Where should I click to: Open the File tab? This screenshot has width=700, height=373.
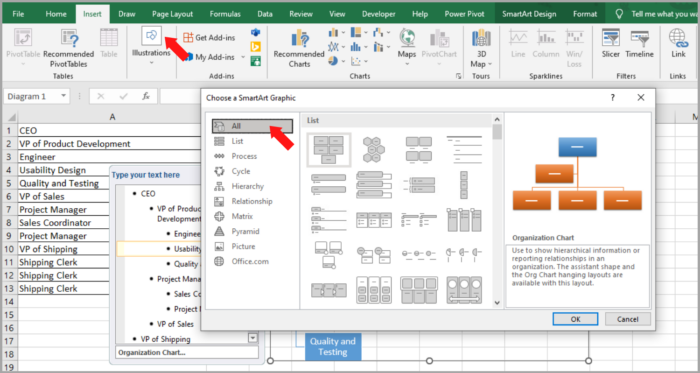coord(18,14)
